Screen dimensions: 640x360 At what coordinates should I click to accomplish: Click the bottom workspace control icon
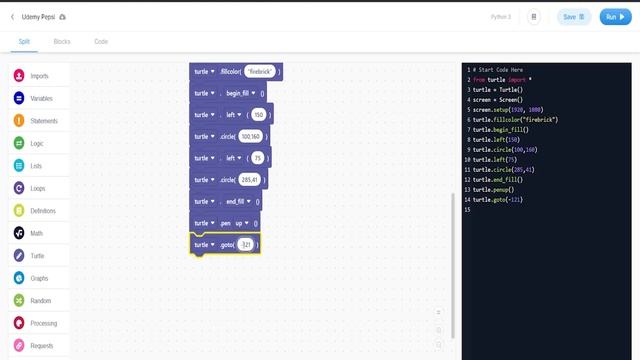[438, 345]
